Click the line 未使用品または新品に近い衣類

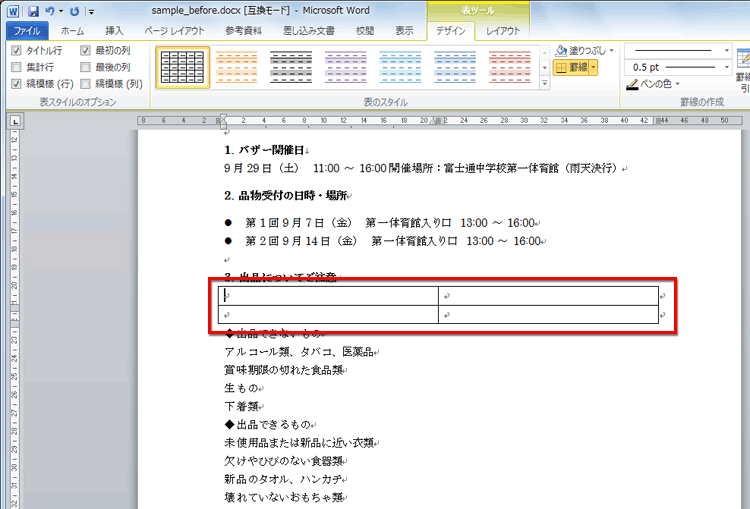point(299,443)
